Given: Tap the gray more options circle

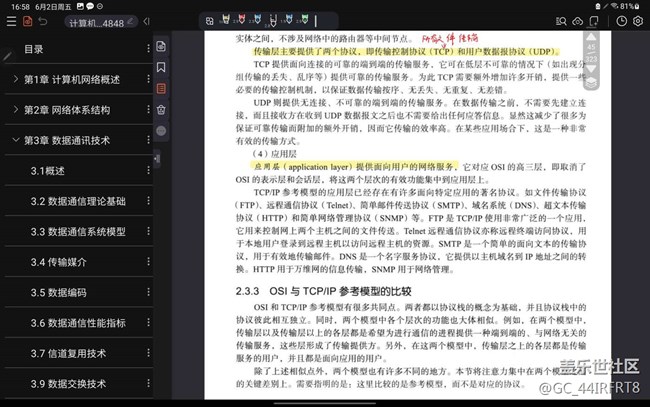Looking at the screenshot, I should pyautogui.click(x=161, y=131).
